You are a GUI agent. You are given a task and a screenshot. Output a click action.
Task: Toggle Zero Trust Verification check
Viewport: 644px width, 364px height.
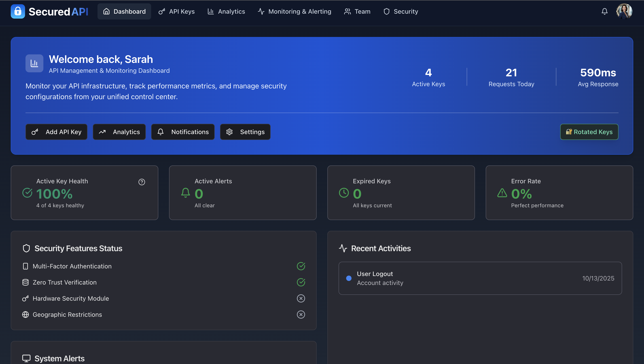301,282
